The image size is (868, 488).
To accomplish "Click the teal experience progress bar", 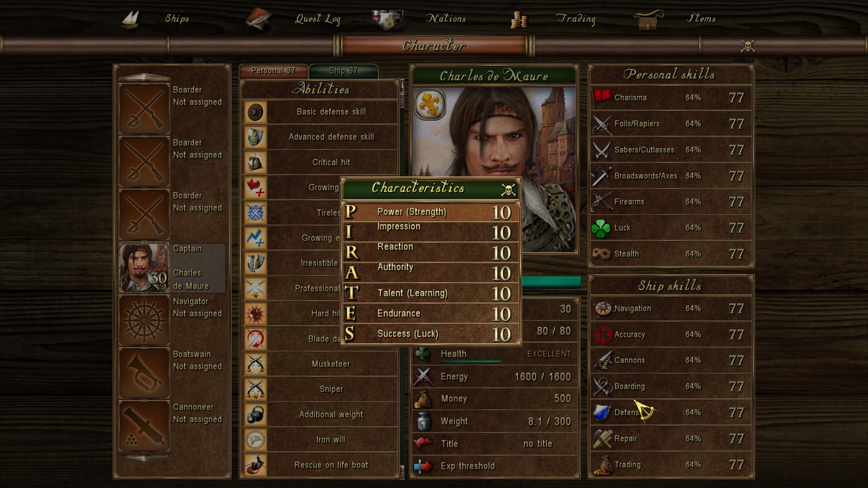I will 551,282.
